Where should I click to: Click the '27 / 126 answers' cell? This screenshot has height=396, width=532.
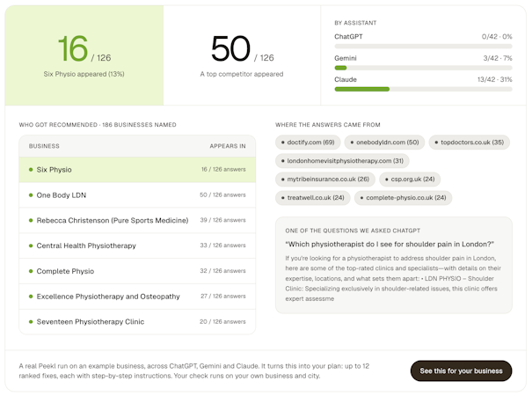222,297
